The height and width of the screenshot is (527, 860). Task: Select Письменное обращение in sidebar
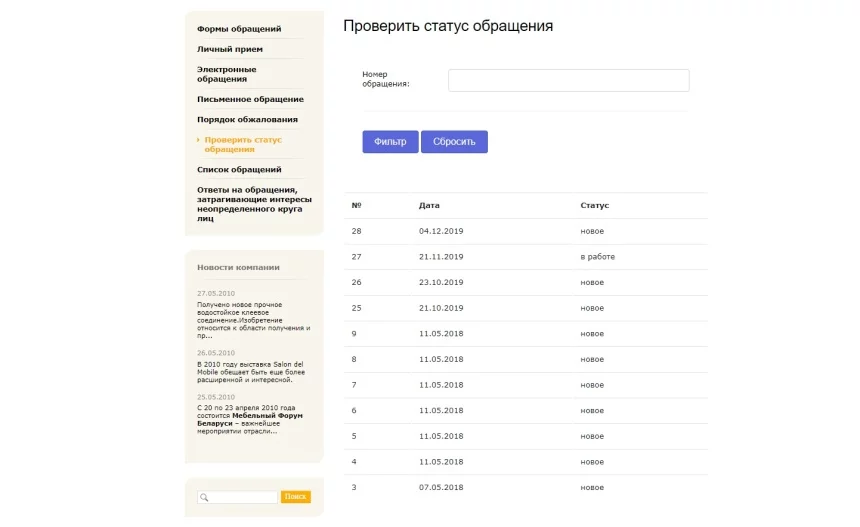250,99
